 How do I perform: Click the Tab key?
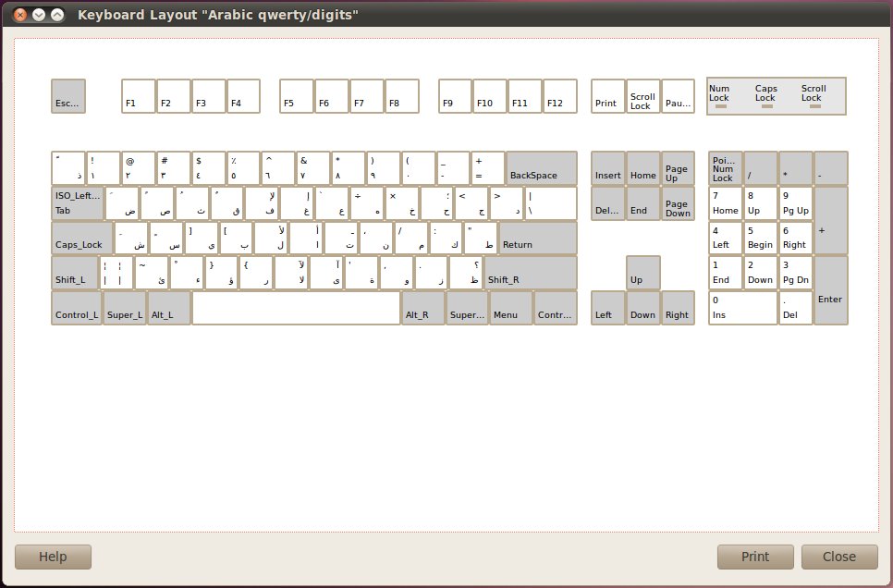pos(79,202)
